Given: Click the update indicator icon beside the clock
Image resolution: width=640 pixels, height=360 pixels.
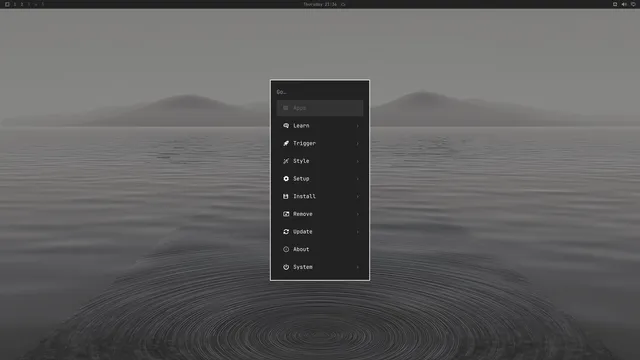Looking at the screenshot, I should click(343, 4).
